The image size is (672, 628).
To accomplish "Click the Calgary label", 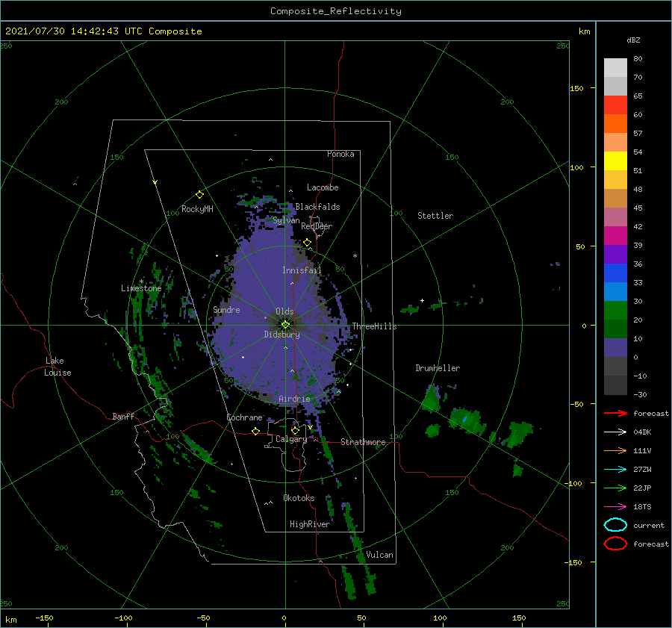I will (x=291, y=439).
